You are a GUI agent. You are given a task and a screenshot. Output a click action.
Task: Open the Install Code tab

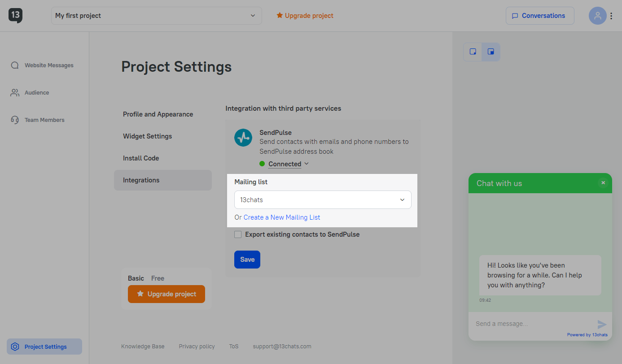tap(141, 158)
